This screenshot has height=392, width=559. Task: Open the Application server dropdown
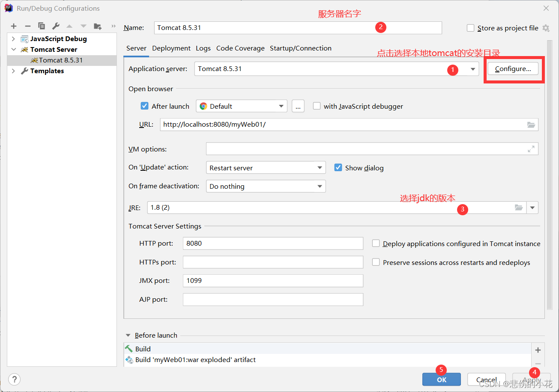tap(473, 69)
